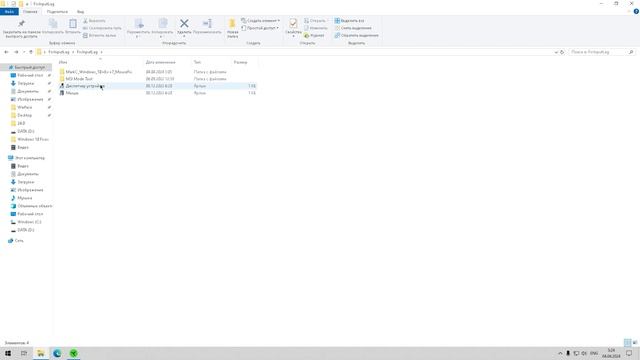This screenshot has width=640, height=360.
Task: Click the ENG language indicator
Action: [x=594, y=353]
